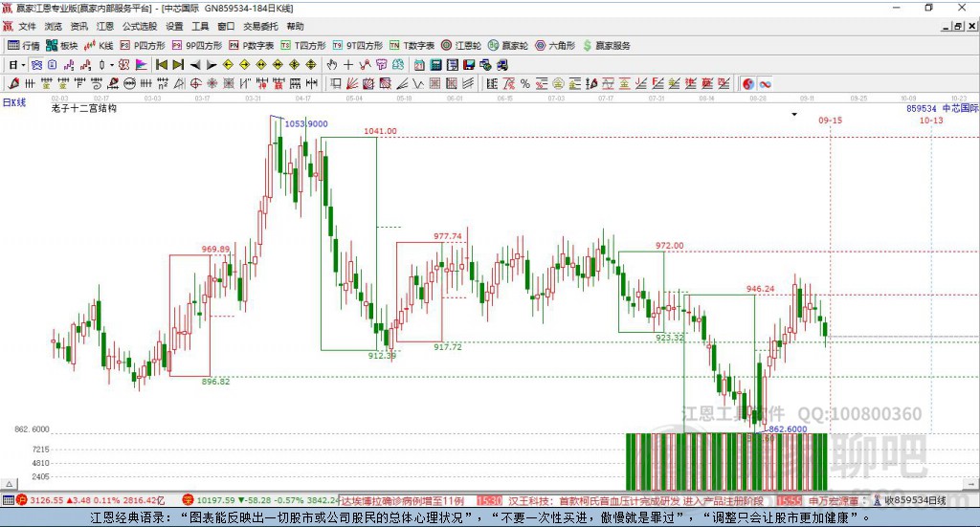
Task: Toggle the yin-yang taiji icon
Action: [748, 83]
